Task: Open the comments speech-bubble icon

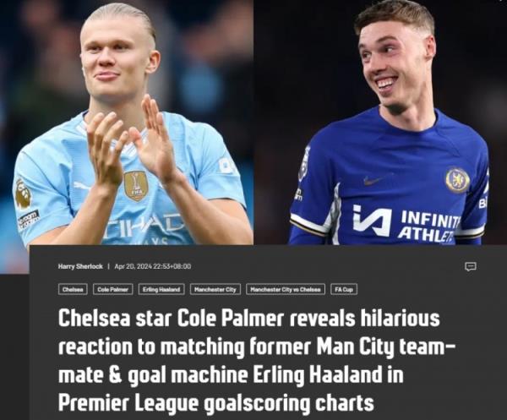Action: [x=470, y=266]
